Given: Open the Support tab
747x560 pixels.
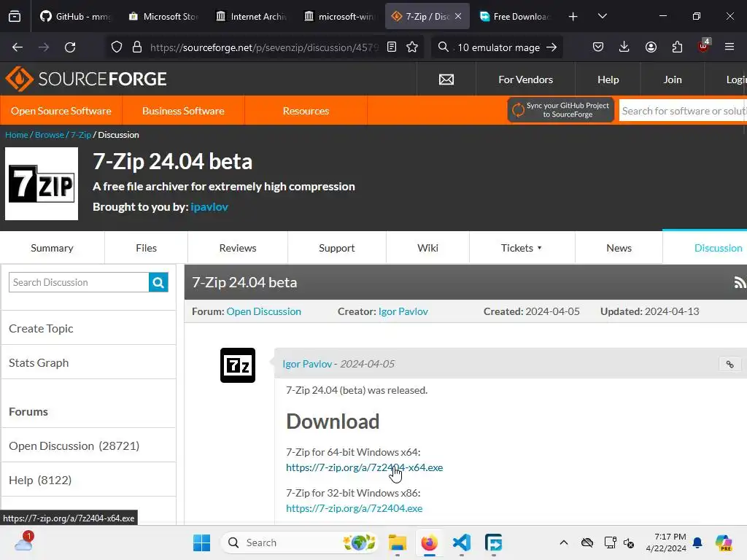Looking at the screenshot, I should coord(337,248).
